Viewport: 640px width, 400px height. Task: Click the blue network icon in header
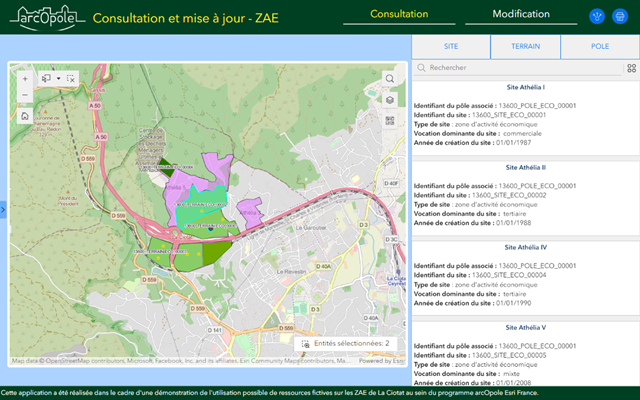tap(598, 16)
